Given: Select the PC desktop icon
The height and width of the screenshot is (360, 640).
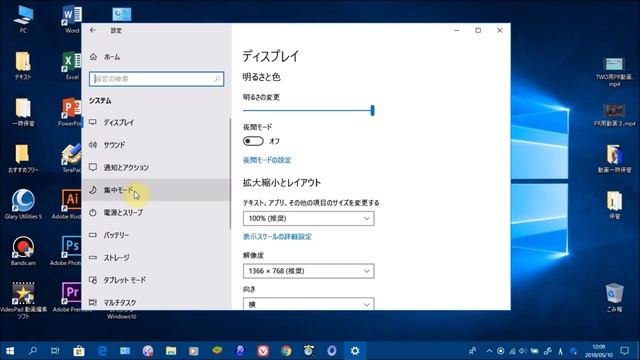Looking at the screenshot, I should [x=23, y=19].
